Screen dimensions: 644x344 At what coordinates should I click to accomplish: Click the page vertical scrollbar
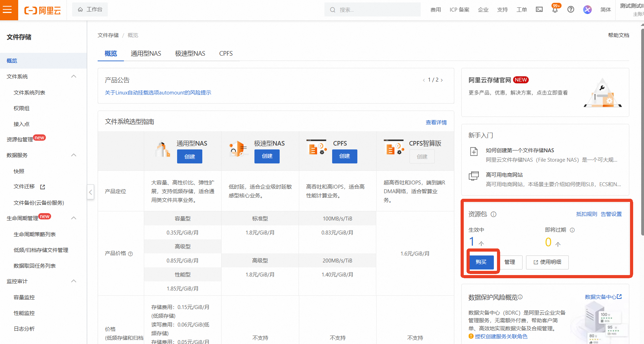(642, 132)
